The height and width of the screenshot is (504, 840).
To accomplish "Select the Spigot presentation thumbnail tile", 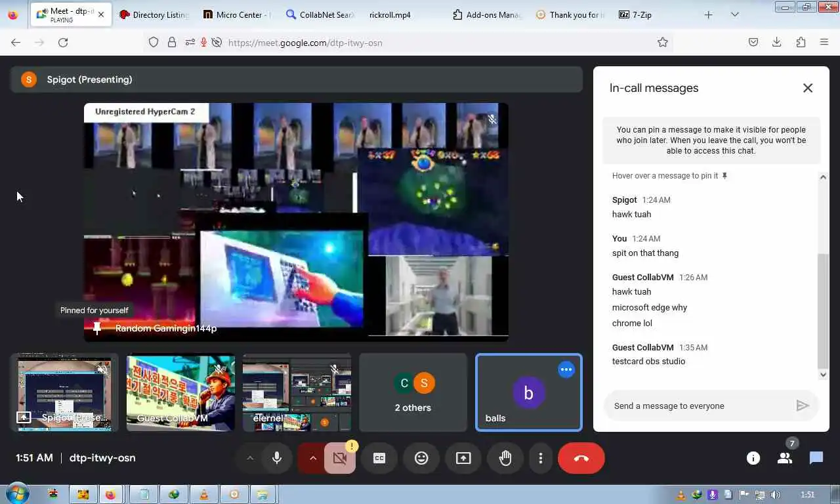I will (64, 392).
